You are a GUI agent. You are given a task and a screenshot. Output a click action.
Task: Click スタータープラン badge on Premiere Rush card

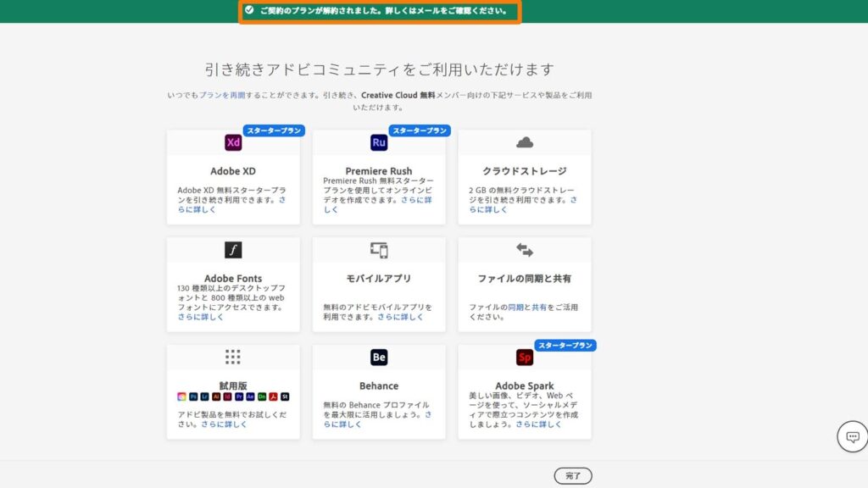(x=420, y=130)
